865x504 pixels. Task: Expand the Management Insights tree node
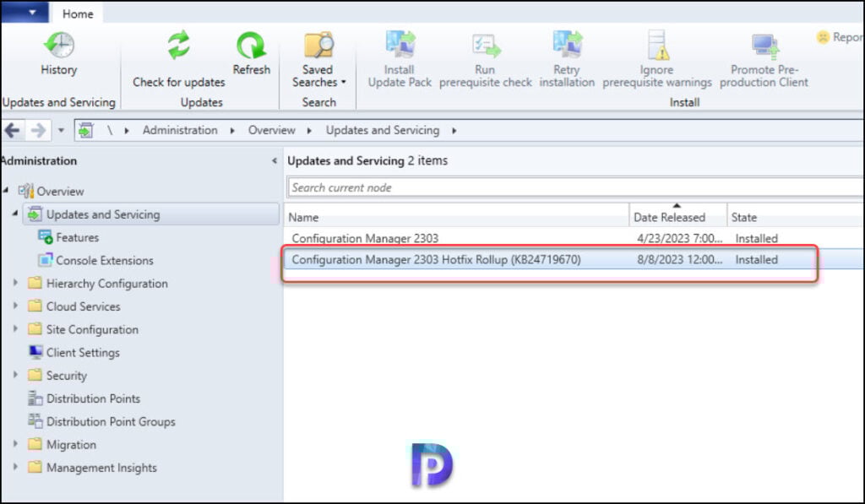pos(15,467)
